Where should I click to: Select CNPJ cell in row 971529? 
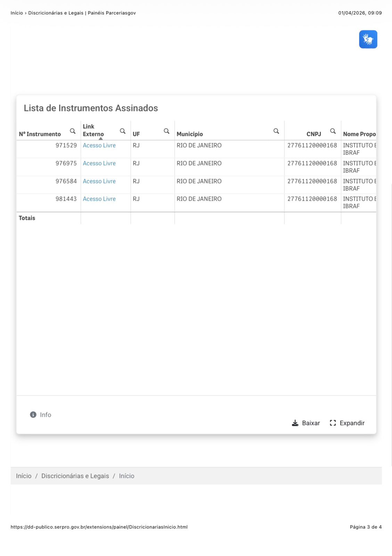click(312, 146)
